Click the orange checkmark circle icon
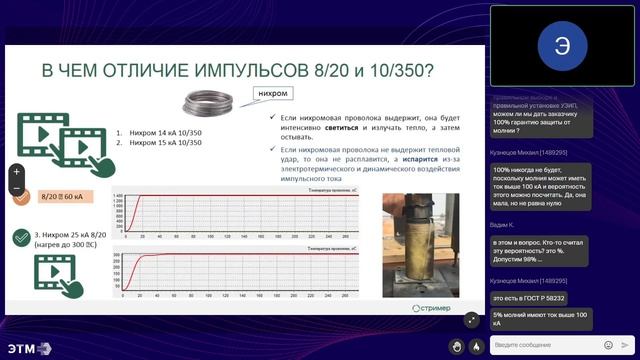This screenshot has width=640, height=360. coord(21,198)
